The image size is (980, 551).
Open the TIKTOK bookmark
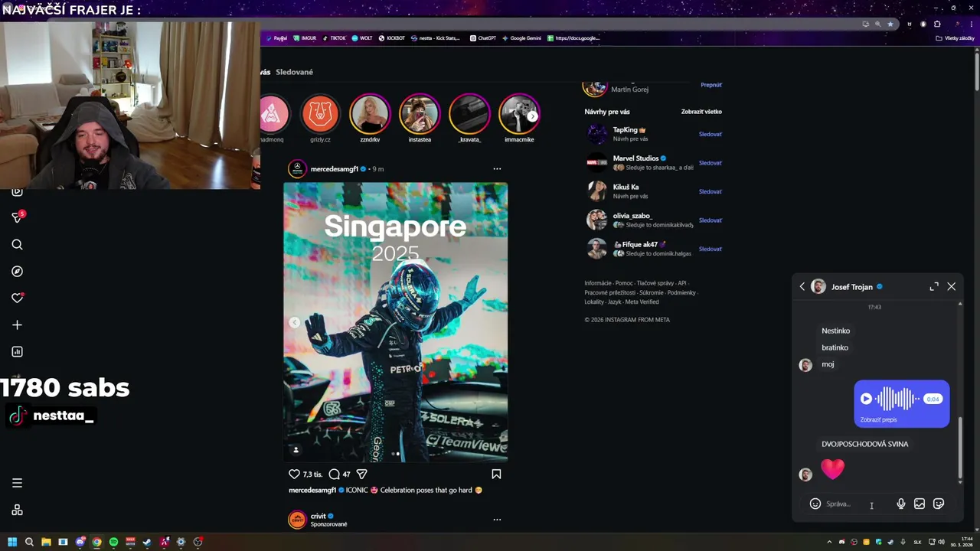tap(335, 37)
